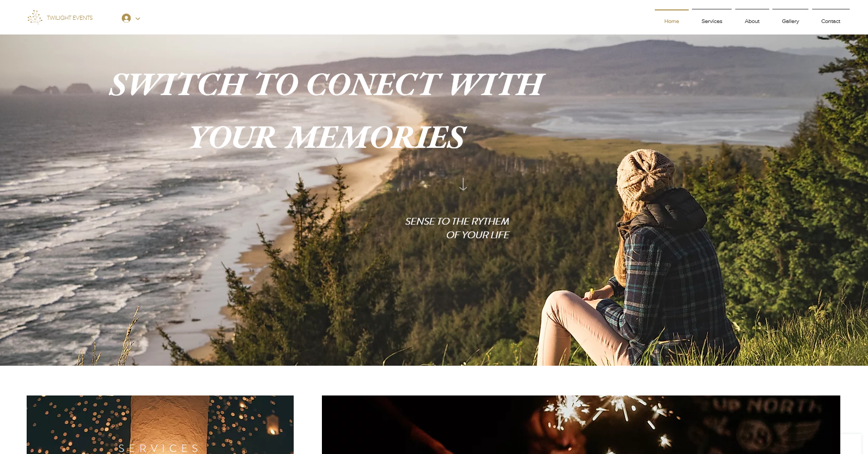This screenshot has width=868, height=454.
Task: Expand the account menu chevron
Action: [138, 19]
